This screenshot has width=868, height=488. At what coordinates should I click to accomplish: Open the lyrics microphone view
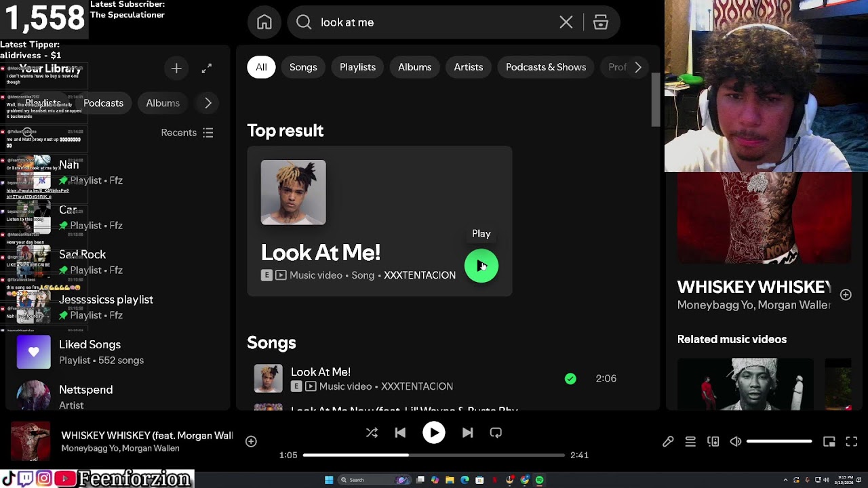pyautogui.click(x=668, y=442)
